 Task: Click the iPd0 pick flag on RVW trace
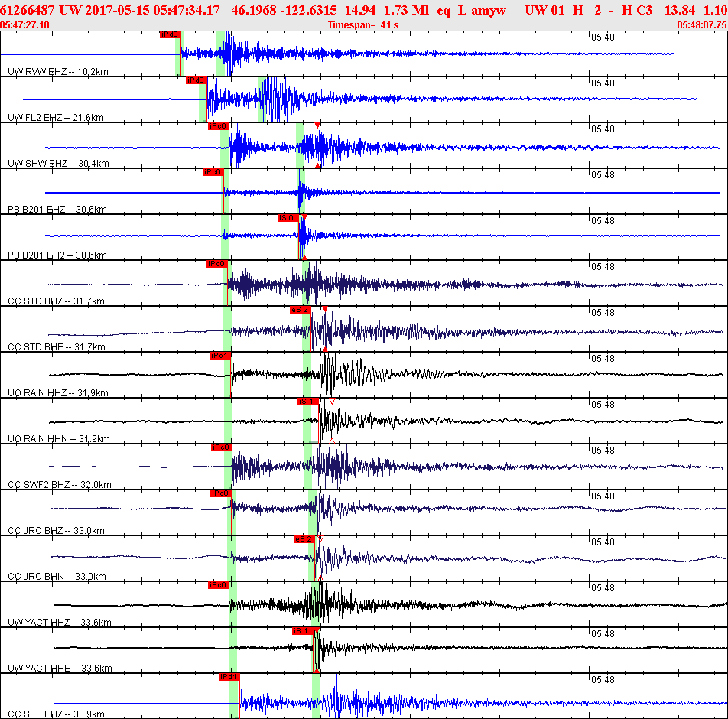[169, 34]
